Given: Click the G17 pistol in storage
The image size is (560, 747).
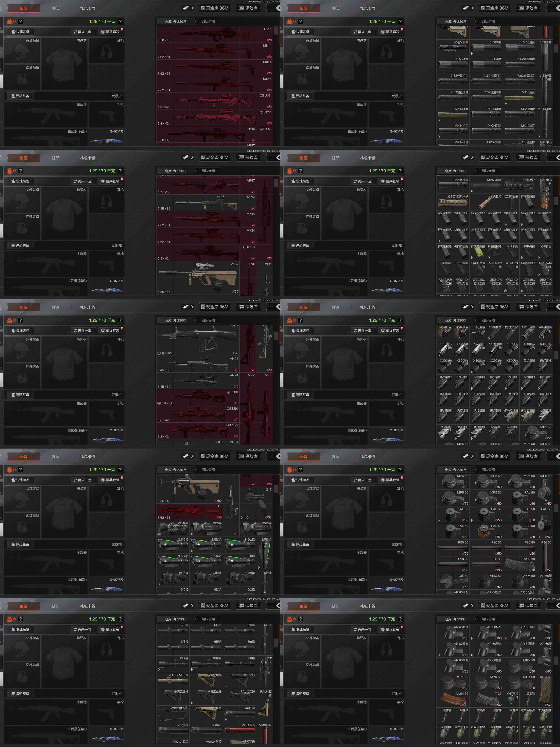Looking at the screenshot, I should click(x=256, y=503).
